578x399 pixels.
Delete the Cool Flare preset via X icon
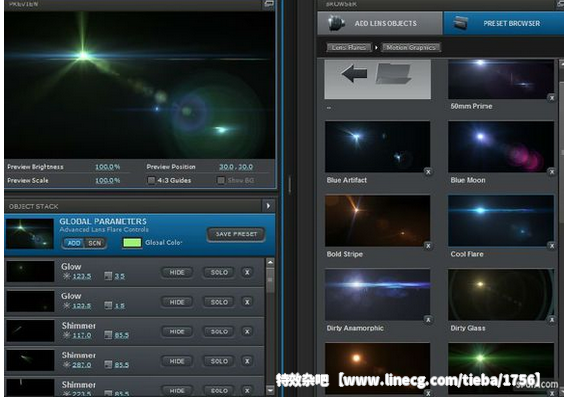click(x=551, y=246)
